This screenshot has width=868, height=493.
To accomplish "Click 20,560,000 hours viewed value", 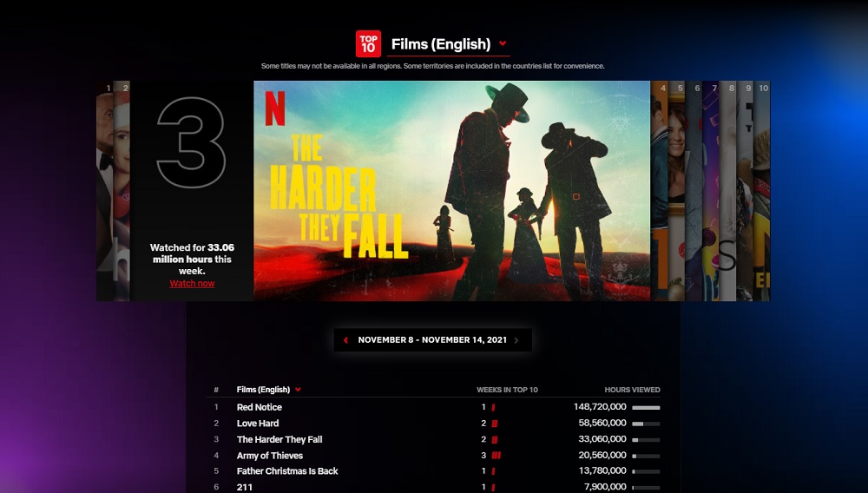I will [602, 455].
